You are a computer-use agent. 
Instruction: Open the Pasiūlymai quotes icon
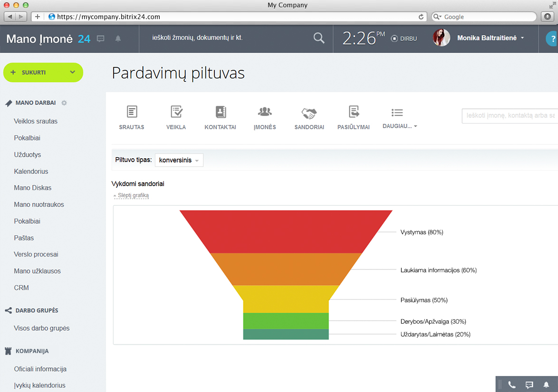pyautogui.click(x=354, y=112)
